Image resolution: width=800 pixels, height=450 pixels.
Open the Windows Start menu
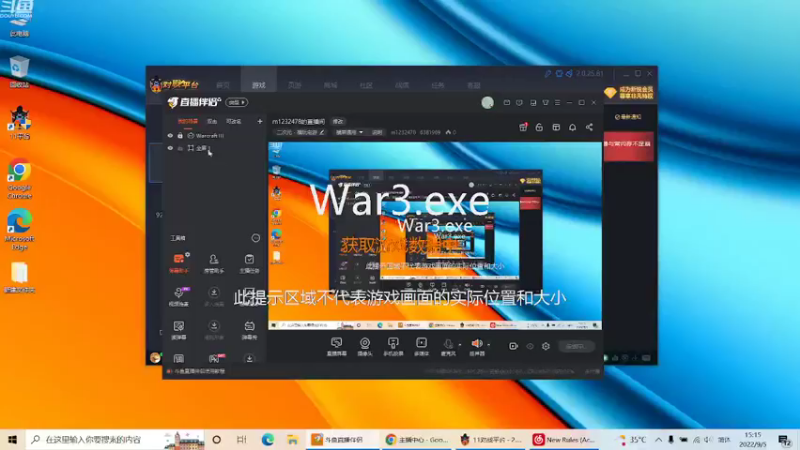pyautogui.click(x=13, y=440)
